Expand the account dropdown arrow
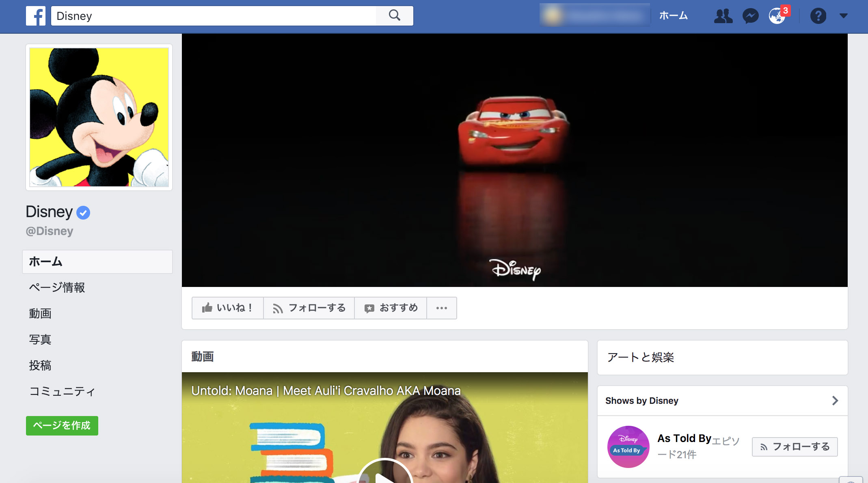This screenshot has height=483, width=868. point(844,16)
